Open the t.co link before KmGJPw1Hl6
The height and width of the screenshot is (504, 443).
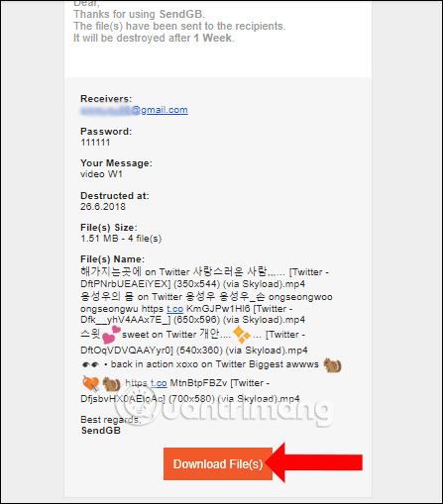tap(174, 309)
